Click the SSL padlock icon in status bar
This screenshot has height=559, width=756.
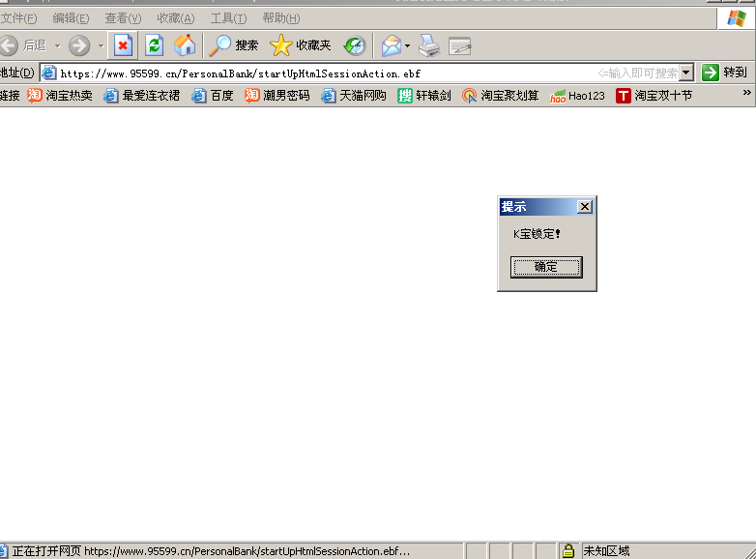click(x=568, y=551)
